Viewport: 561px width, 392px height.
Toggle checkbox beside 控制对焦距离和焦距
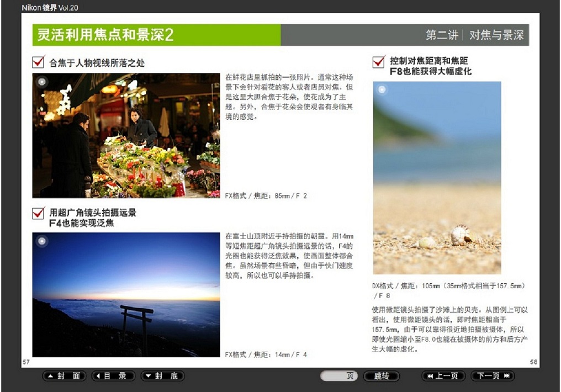click(x=379, y=62)
